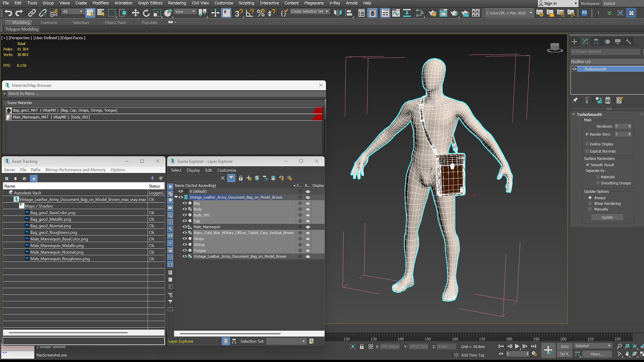Toggle the Percent Snap button
This screenshot has height=362, width=644.
(x=261, y=13)
